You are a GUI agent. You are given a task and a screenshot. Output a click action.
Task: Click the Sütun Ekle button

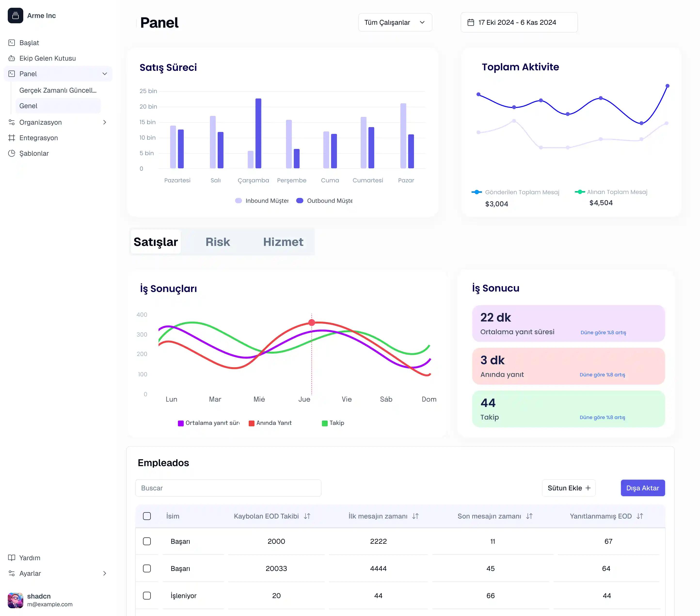568,488
